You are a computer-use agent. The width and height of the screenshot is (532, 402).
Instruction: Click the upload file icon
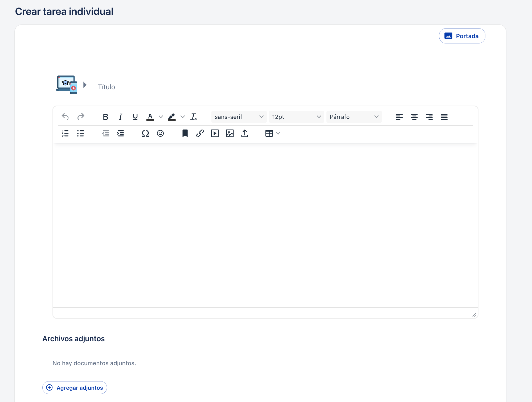coord(245,133)
